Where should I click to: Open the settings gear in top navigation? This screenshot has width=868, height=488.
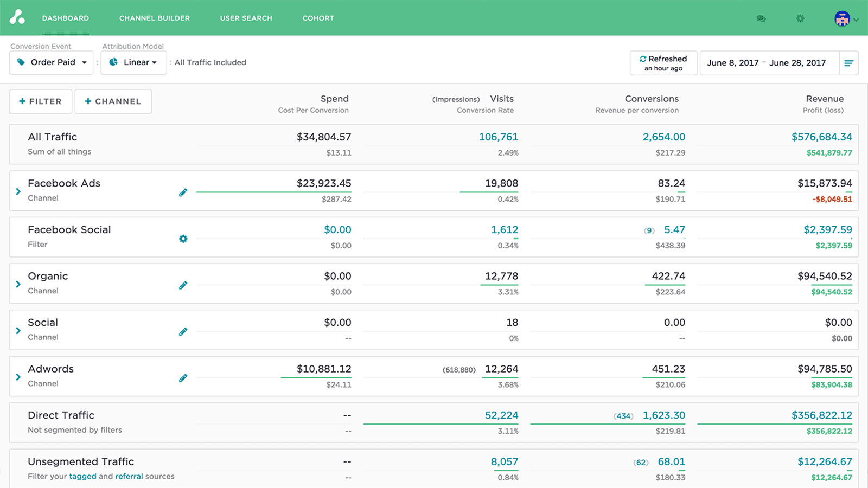800,18
